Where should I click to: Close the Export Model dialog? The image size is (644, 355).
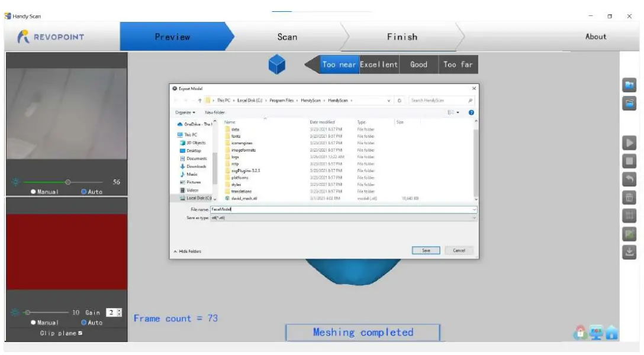point(474,88)
